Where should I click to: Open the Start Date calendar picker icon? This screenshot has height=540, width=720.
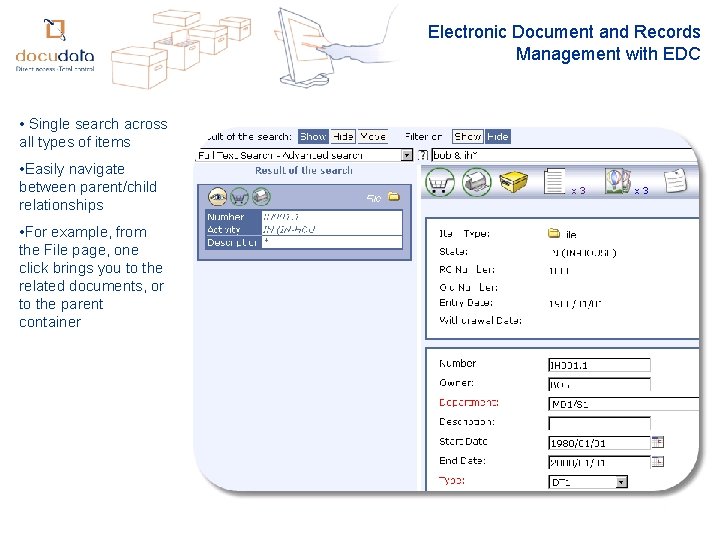(x=658, y=442)
